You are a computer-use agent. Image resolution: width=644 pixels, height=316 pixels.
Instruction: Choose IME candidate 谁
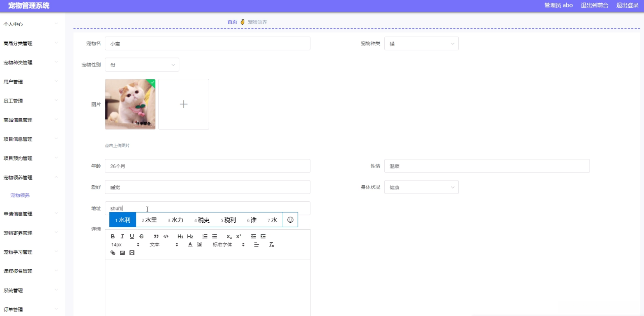pos(252,220)
